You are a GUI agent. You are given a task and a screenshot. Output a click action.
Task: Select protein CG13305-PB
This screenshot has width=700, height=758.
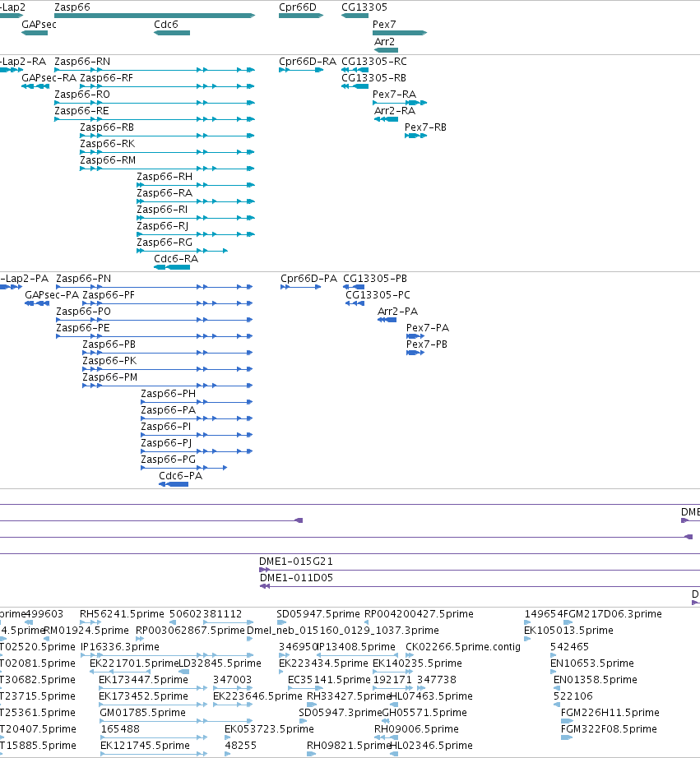(x=354, y=287)
